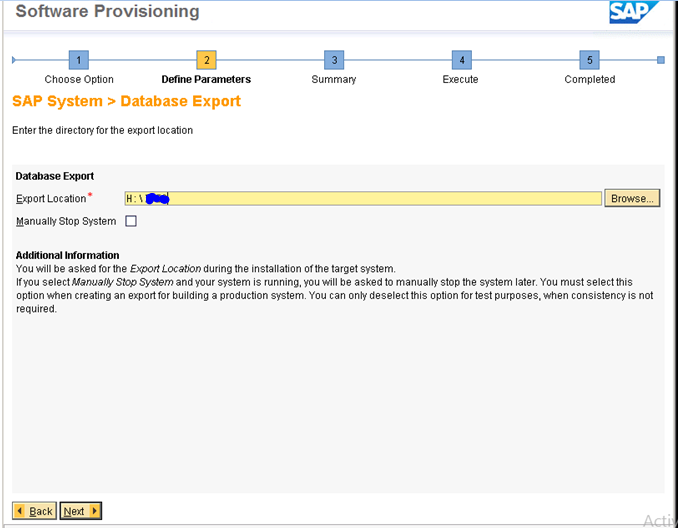Select step 2 Define Parameters marker
Screen dimensions: 678x528
pyautogui.click(x=206, y=60)
